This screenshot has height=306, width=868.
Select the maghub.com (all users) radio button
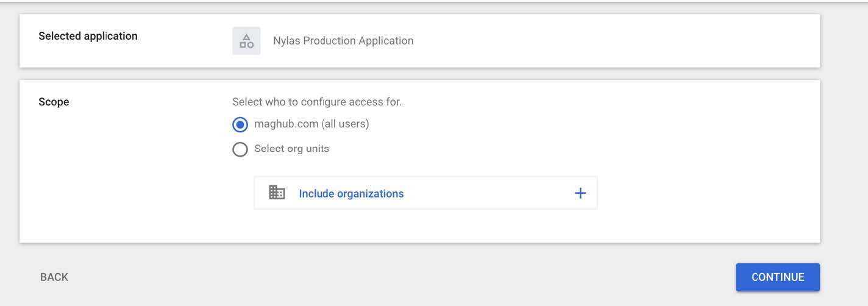pyautogui.click(x=240, y=124)
